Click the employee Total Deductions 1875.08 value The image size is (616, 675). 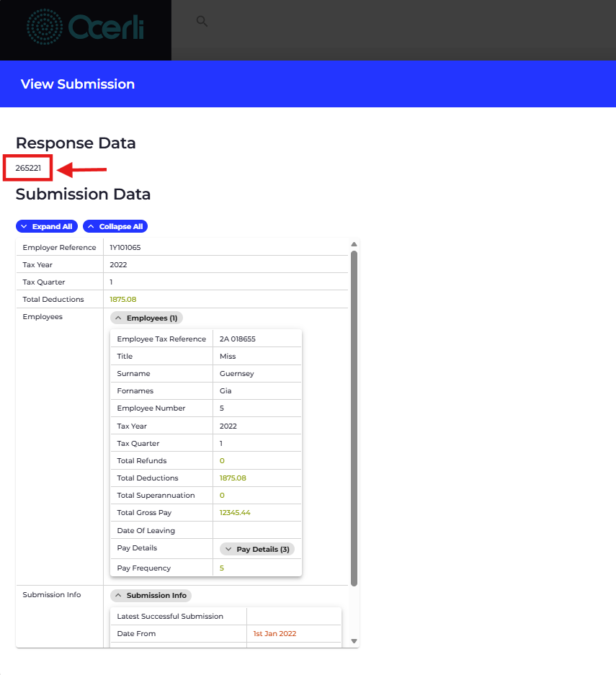point(233,478)
